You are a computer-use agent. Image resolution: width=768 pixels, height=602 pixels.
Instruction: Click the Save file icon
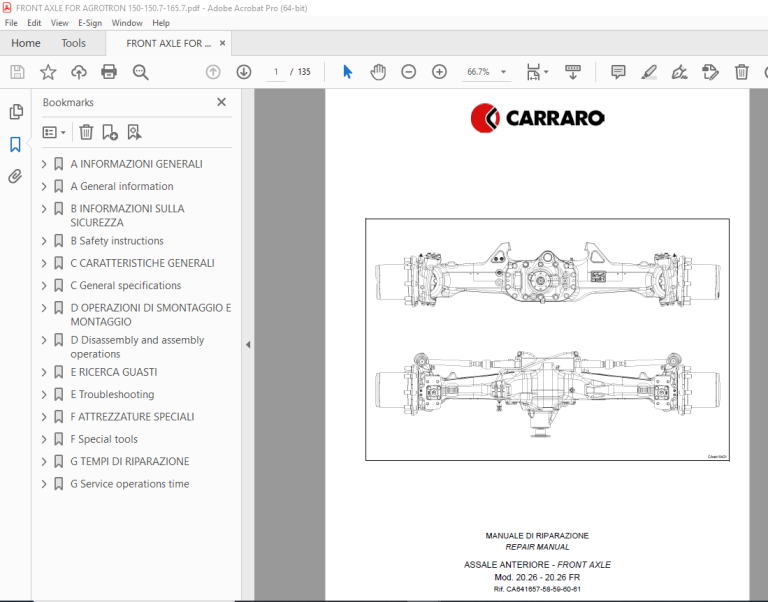click(17, 72)
